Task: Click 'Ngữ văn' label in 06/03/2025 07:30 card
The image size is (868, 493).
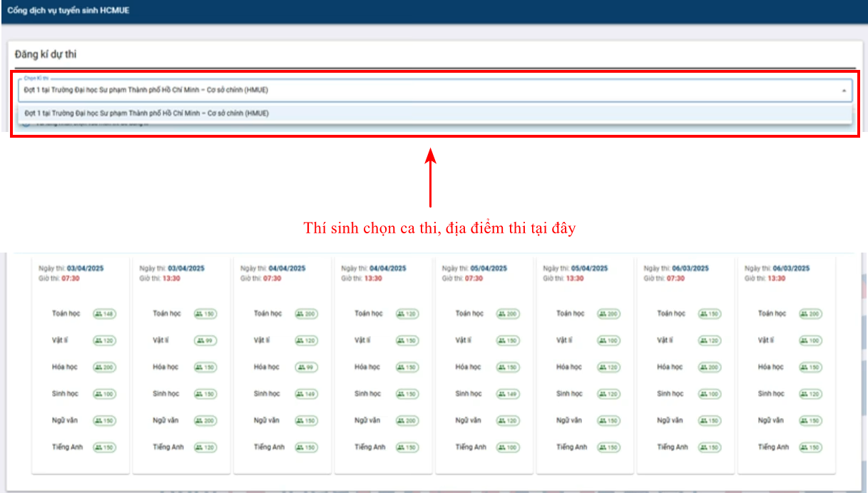Action: 670,421
